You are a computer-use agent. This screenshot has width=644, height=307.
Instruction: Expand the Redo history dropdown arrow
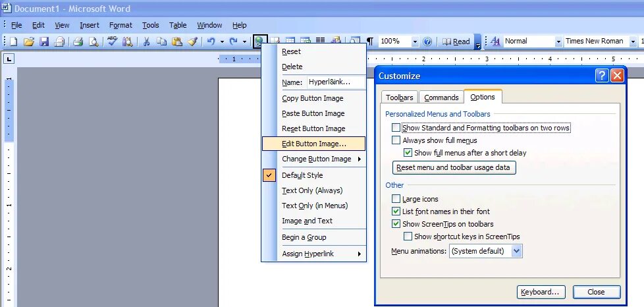click(x=244, y=41)
